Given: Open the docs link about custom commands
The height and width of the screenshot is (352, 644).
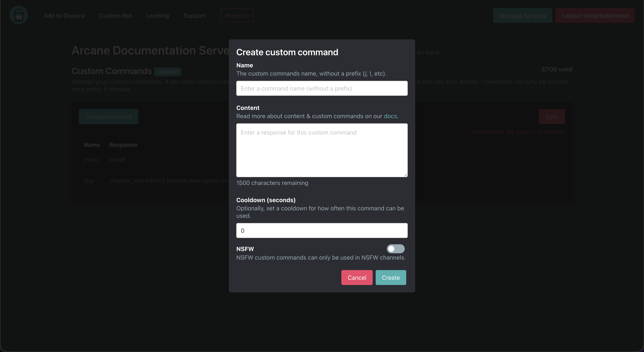Looking at the screenshot, I should [390, 116].
